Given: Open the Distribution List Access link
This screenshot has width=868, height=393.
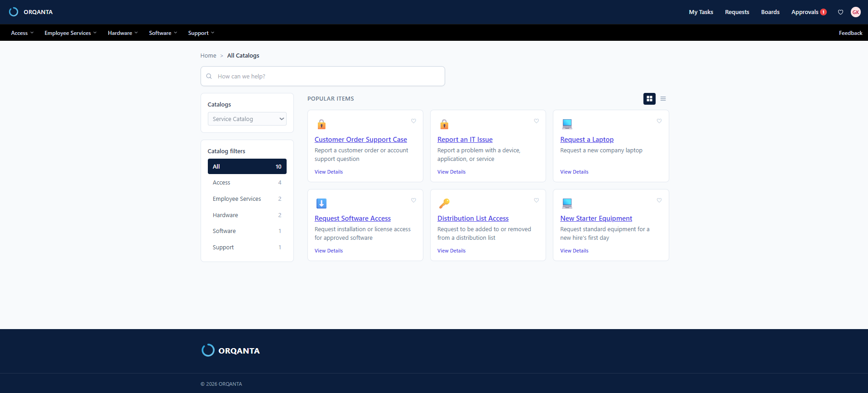Looking at the screenshot, I should (x=473, y=218).
